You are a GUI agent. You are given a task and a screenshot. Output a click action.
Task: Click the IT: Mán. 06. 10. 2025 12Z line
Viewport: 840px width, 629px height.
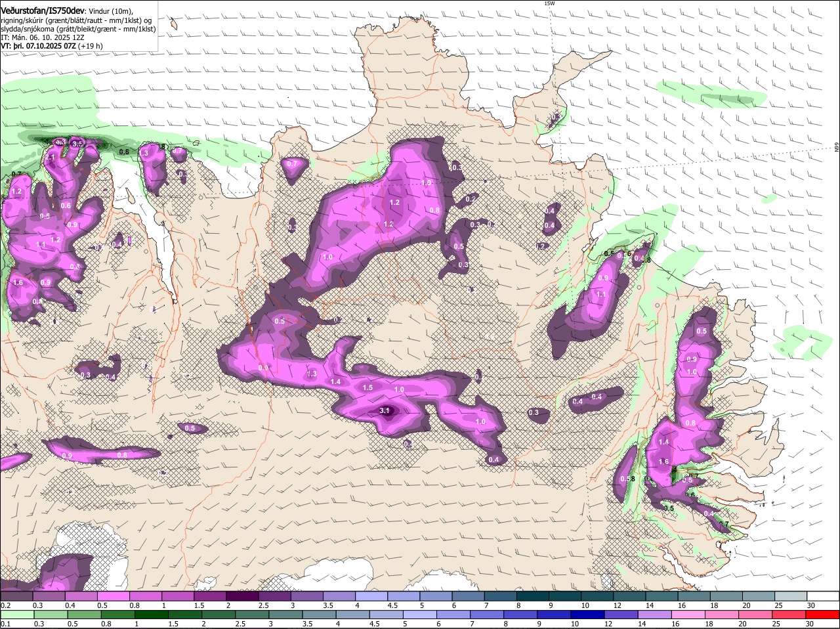(x=42, y=37)
